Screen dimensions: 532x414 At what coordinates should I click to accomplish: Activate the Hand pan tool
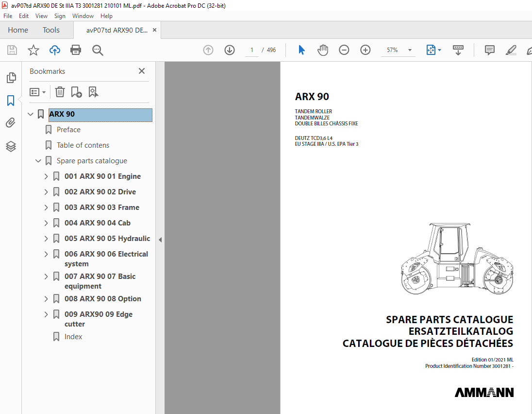323,50
